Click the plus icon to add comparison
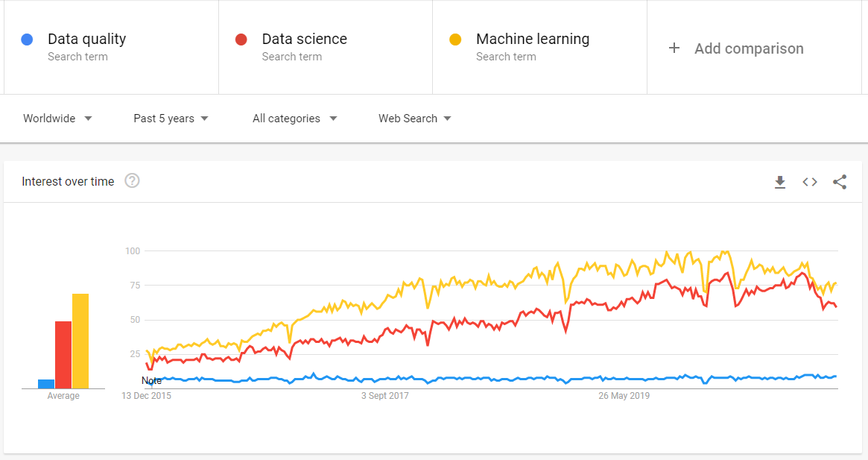This screenshot has height=460, width=868. tap(674, 48)
